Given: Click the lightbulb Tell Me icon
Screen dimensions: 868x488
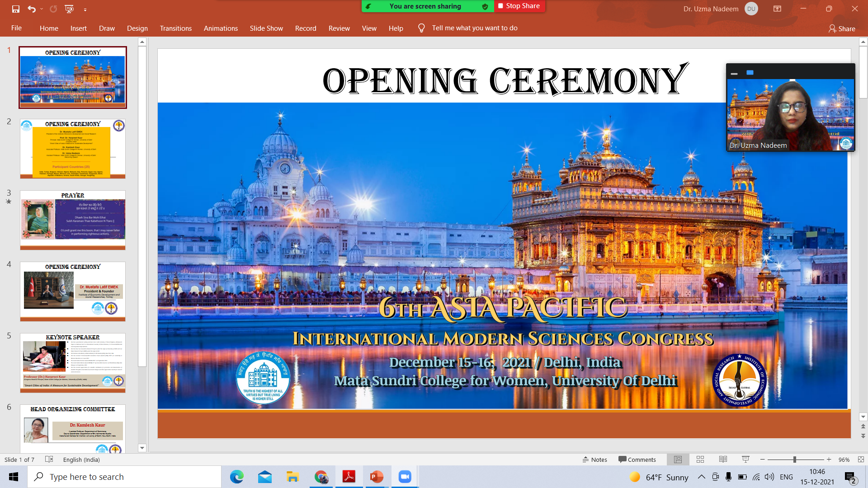Looking at the screenshot, I should tap(421, 28).
